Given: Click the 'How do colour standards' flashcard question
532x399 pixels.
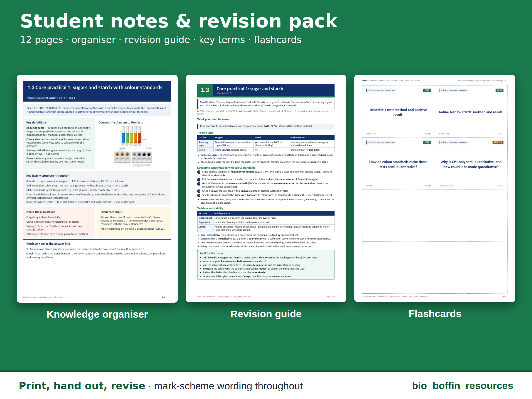Looking at the screenshot, I should pyautogui.click(x=398, y=164).
